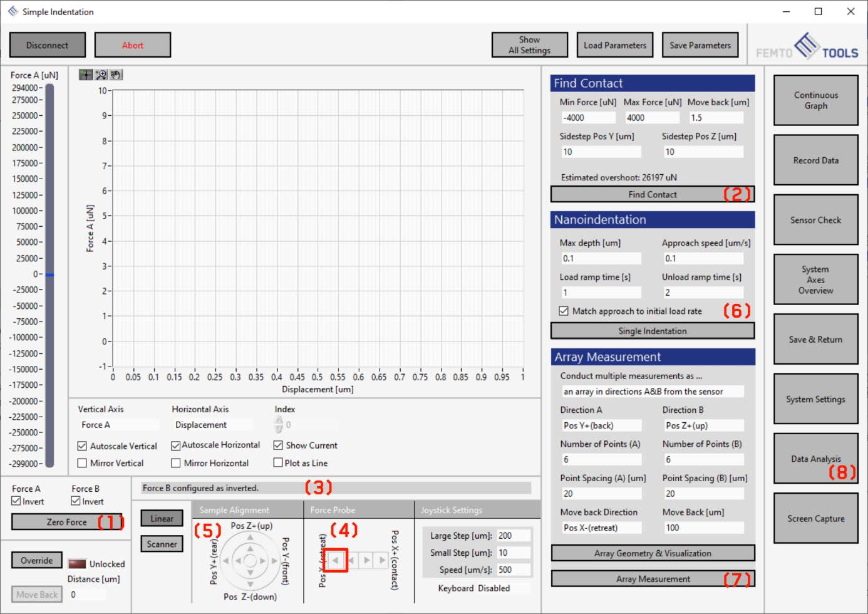868x614 pixels.
Task: Select the crosshair cursor graph tool
Action: click(85, 75)
